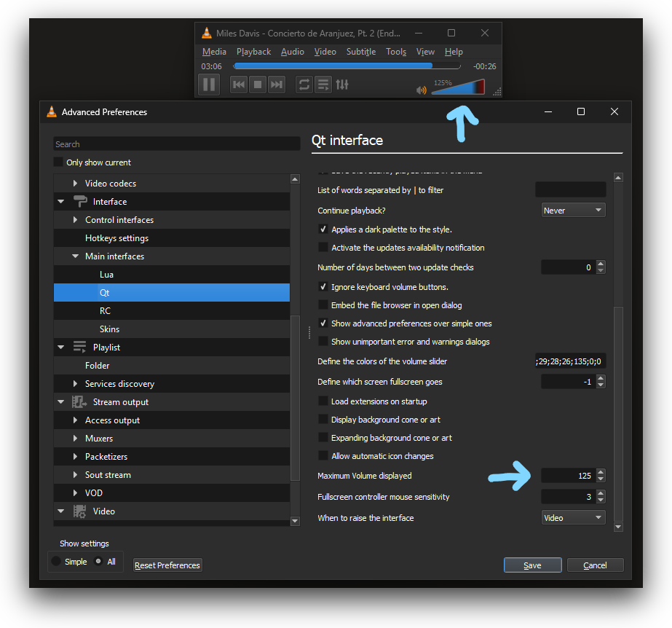Select the Simple settings radio button
672x628 pixels.
coord(56,561)
